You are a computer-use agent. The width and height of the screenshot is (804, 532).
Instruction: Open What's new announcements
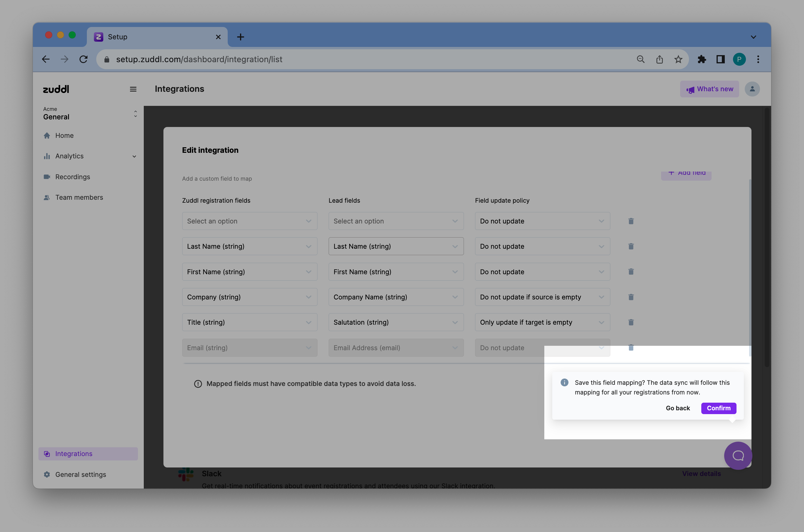tap(709, 89)
